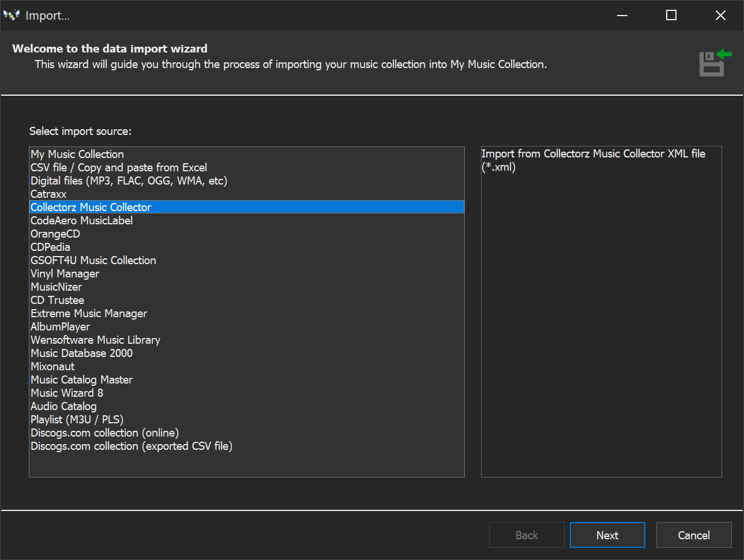This screenshot has width=744, height=560.
Task: Select Discogs.com collection (online)
Action: pos(104,433)
